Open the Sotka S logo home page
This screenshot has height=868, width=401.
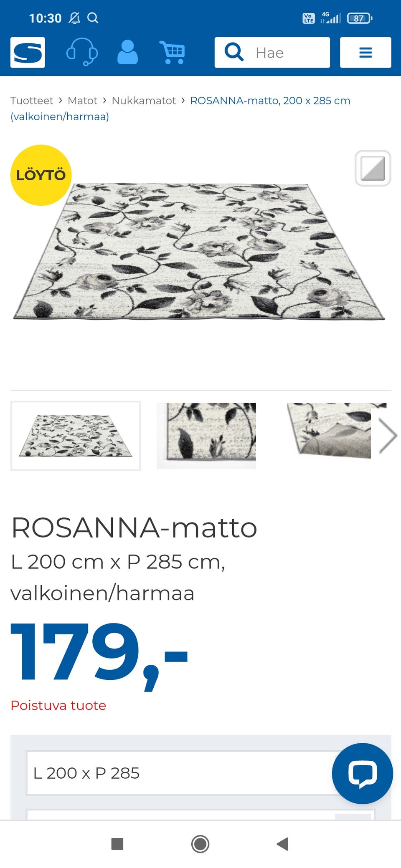pyautogui.click(x=28, y=53)
